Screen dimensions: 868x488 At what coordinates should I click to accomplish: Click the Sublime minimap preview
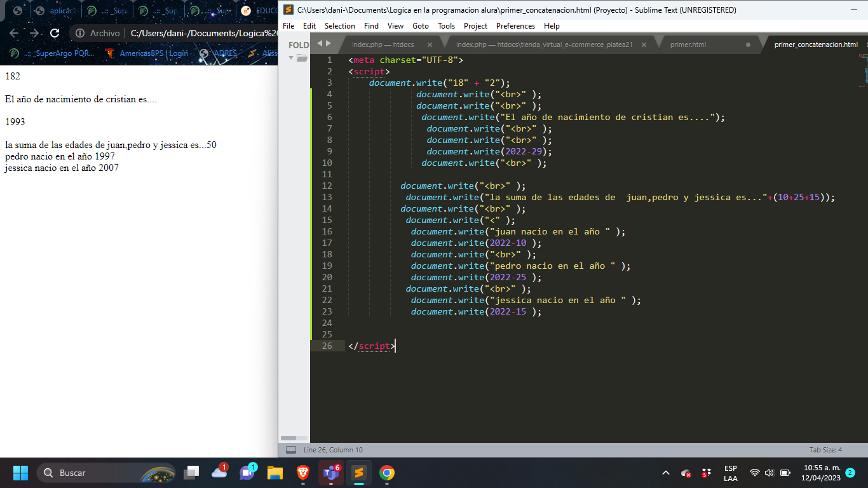click(x=863, y=70)
